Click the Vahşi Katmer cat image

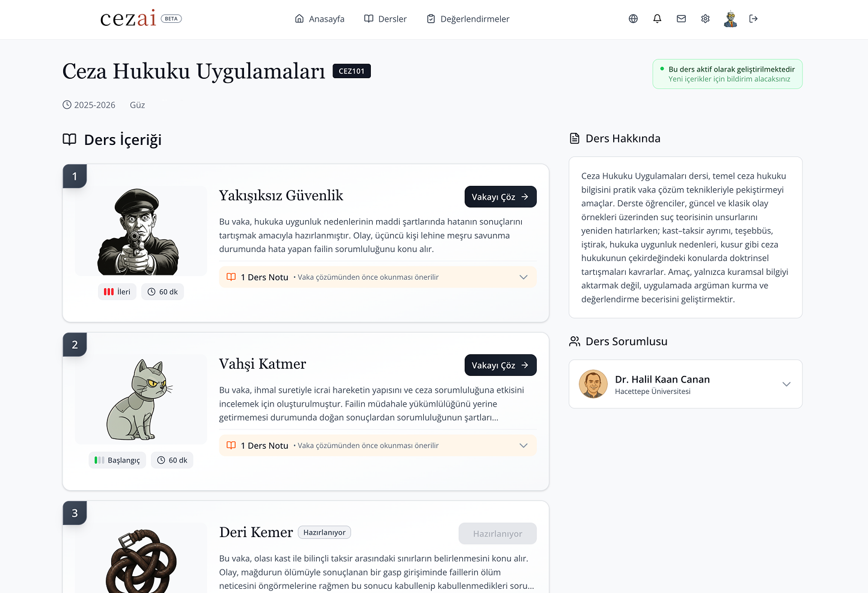click(x=141, y=399)
